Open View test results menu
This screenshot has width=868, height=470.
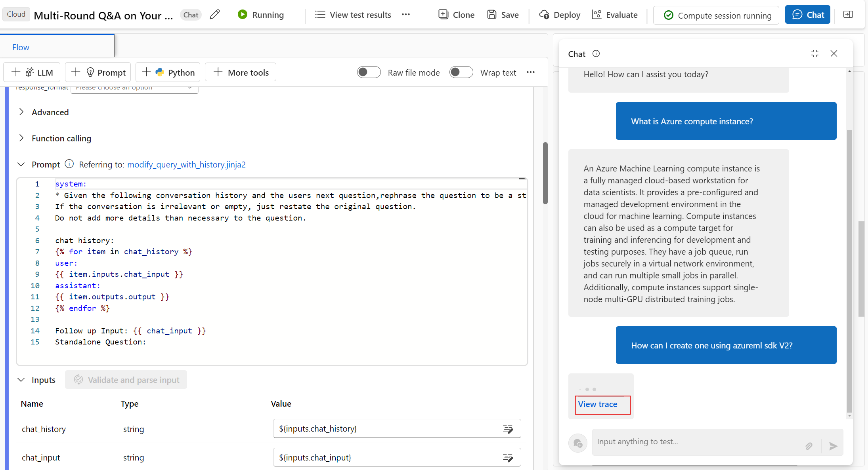(x=353, y=15)
